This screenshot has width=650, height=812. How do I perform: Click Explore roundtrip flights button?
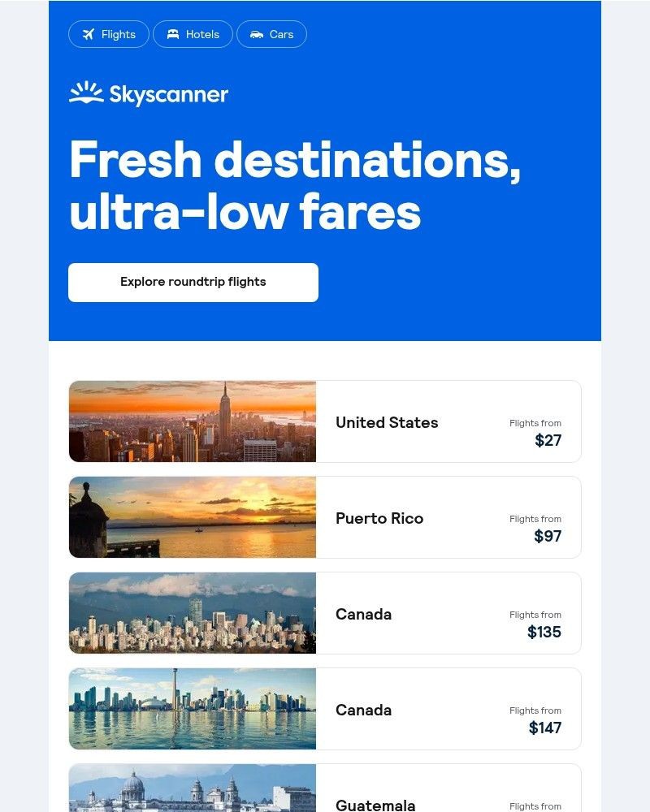coord(193,283)
